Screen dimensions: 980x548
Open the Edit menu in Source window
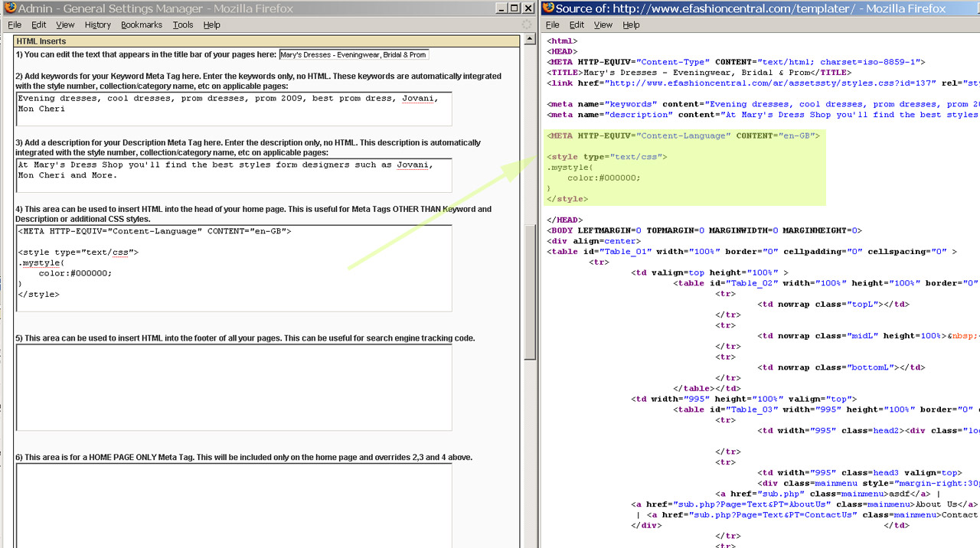pos(577,24)
